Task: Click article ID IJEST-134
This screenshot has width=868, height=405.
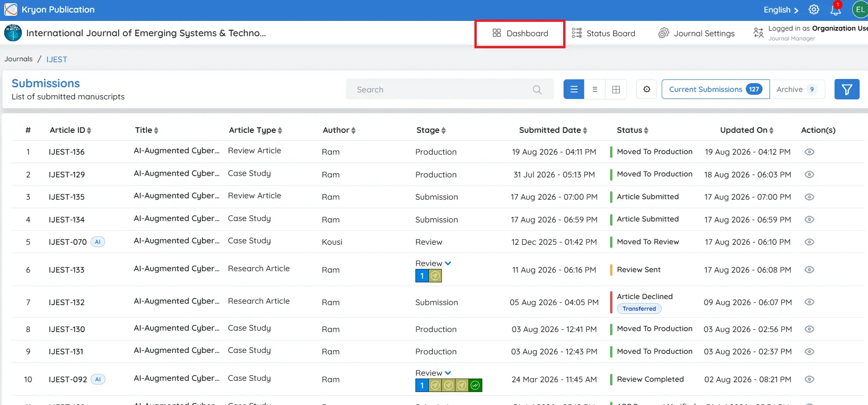Action: coord(66,220)
